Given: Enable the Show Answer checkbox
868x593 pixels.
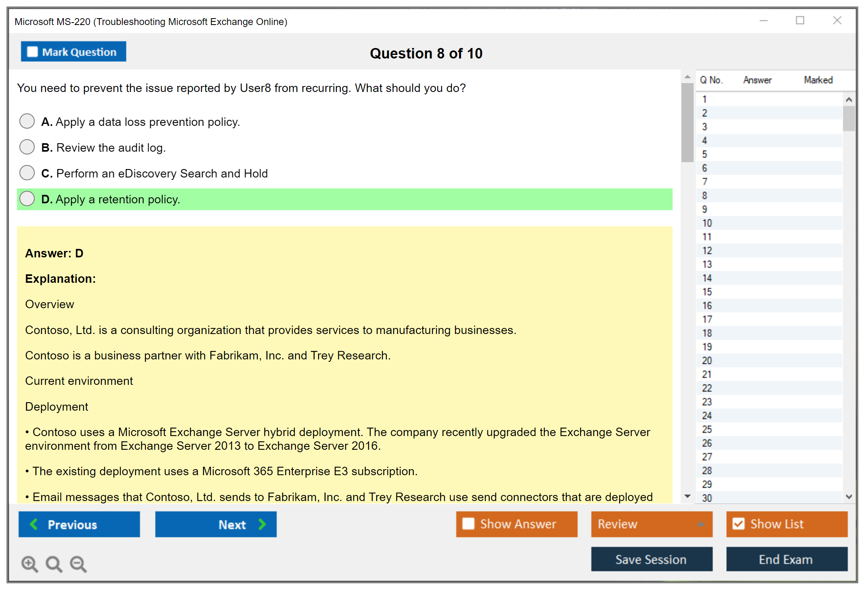Looking at the screenshot, I should click(468, 524).
